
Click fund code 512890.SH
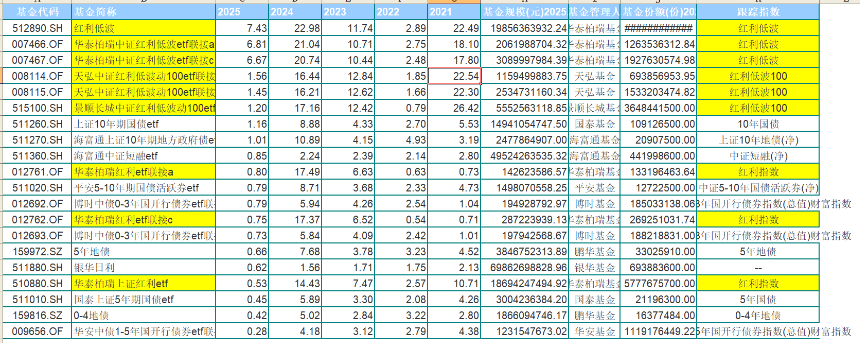coord(37,28)
